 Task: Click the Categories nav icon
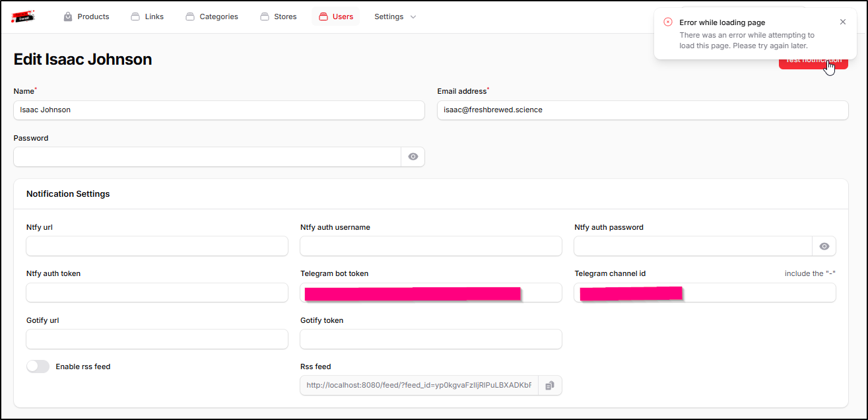[190, 17]
